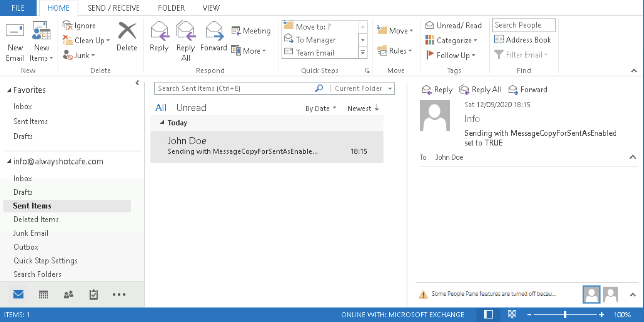644x322 pixels.
Task: Create a New Email message
Action: (15, 42)
